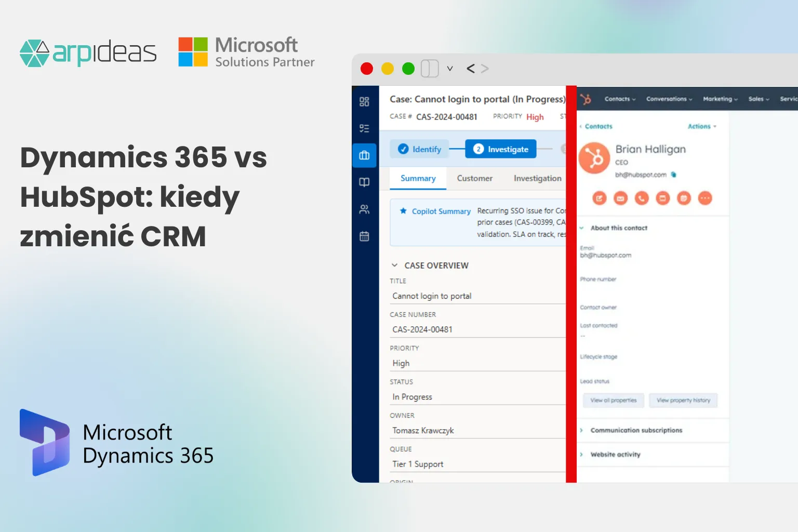798x532 pixels.
Task: Open the Actions dropdown on contact card
Action: click(x=702, y=126)
